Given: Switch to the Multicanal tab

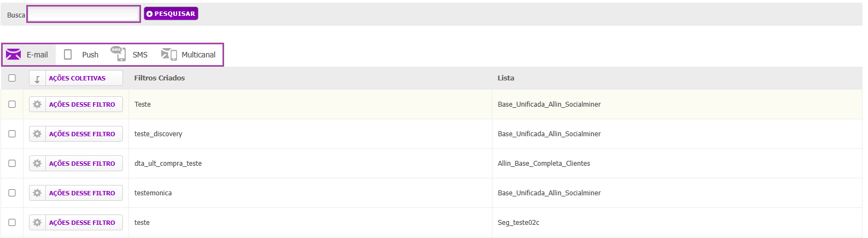Looking at the screenshot, I should click(188, 55).
